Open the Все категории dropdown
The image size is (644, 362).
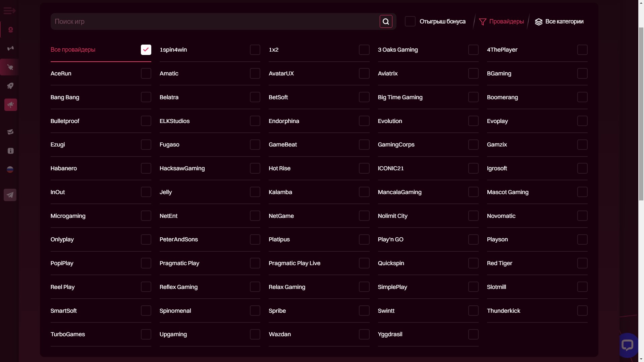559,21
